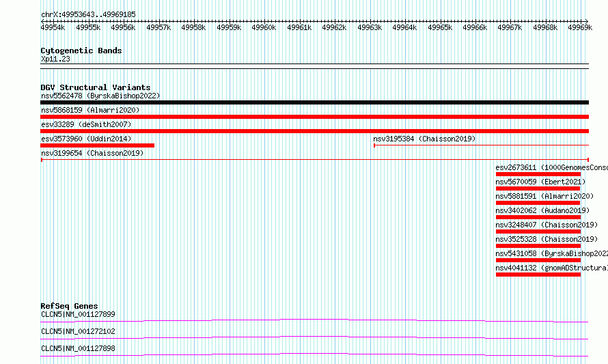Open nsv3248407 (Chaisson2019) variant label

click(x=547, y=225)
